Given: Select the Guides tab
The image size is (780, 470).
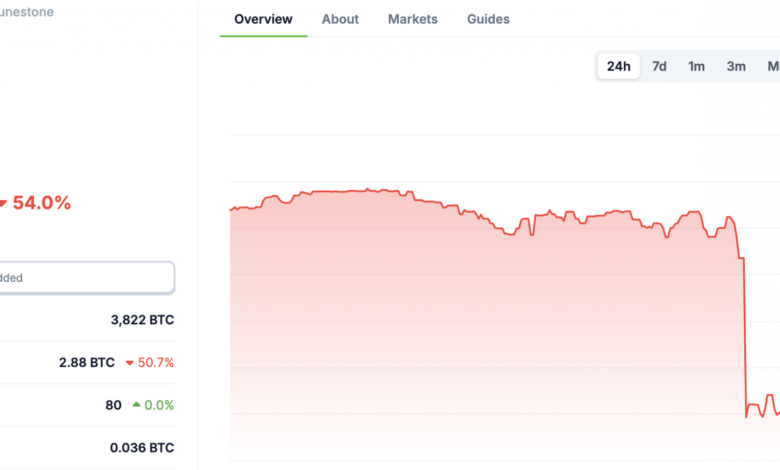Looking at the screenshot, I should pos(488,19).
